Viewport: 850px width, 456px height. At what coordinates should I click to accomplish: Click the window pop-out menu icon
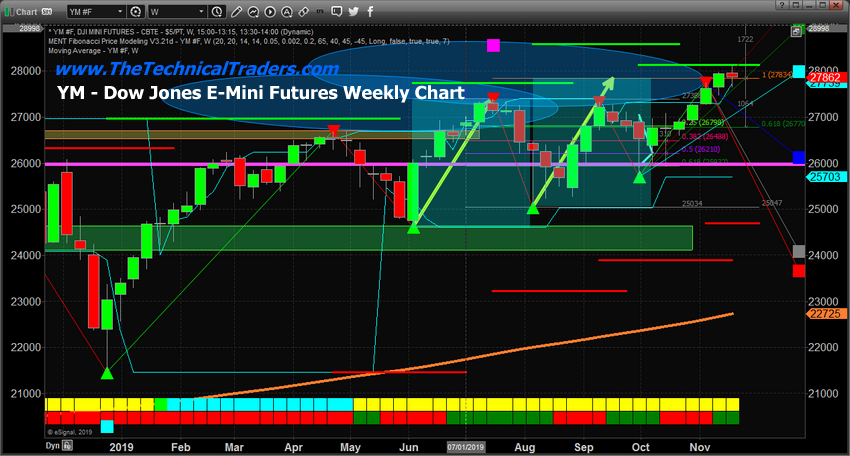coord(795,5)
